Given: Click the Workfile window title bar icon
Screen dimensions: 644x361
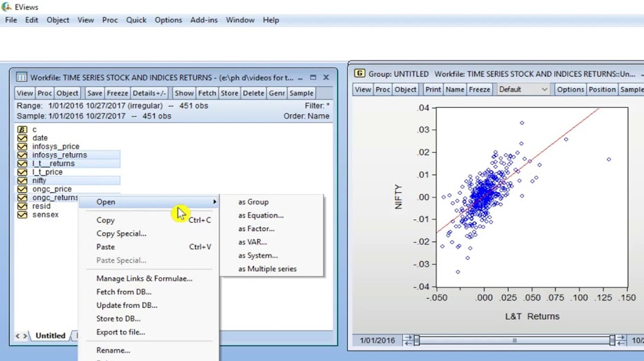Looking at the screenshot, I should click(21, 77).
